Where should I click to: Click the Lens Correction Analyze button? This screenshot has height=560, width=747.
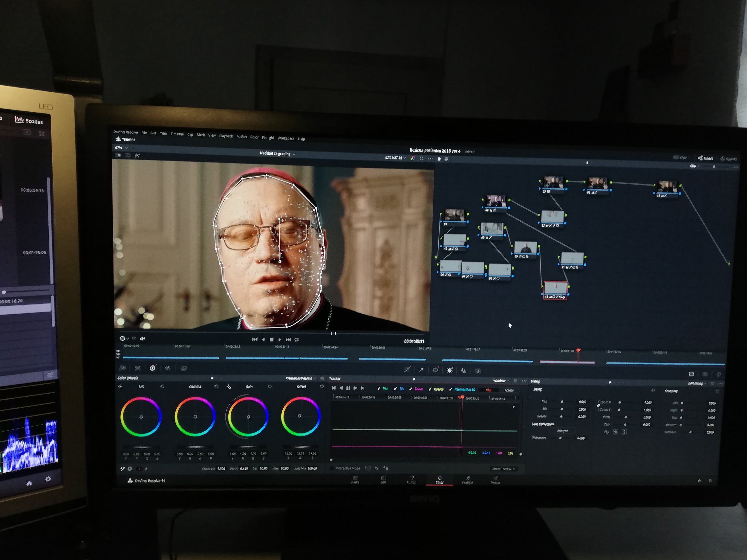pyautogui.click(x=562, y=431)
